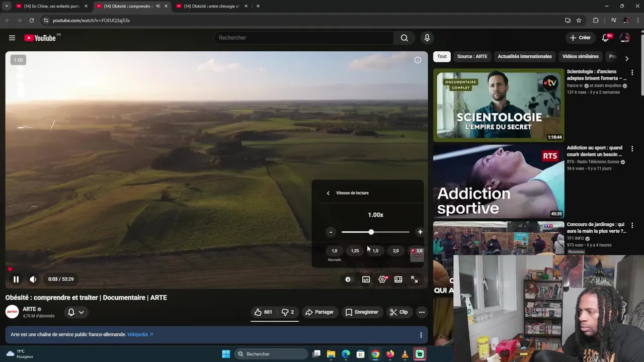Open a new browser tab
The image size is (644, 362).
point(258,6)
